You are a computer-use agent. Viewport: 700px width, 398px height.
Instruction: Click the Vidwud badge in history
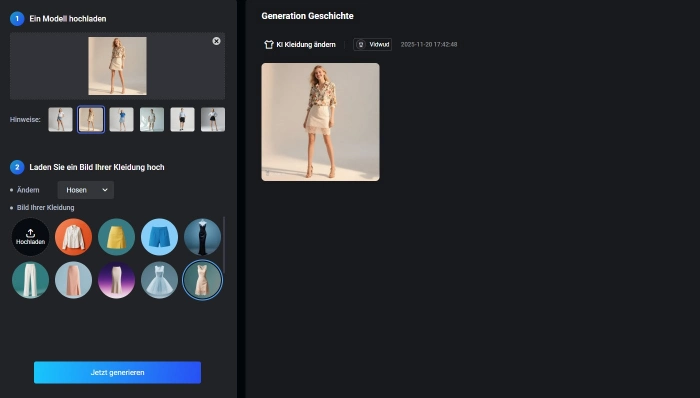click(373, 45)
